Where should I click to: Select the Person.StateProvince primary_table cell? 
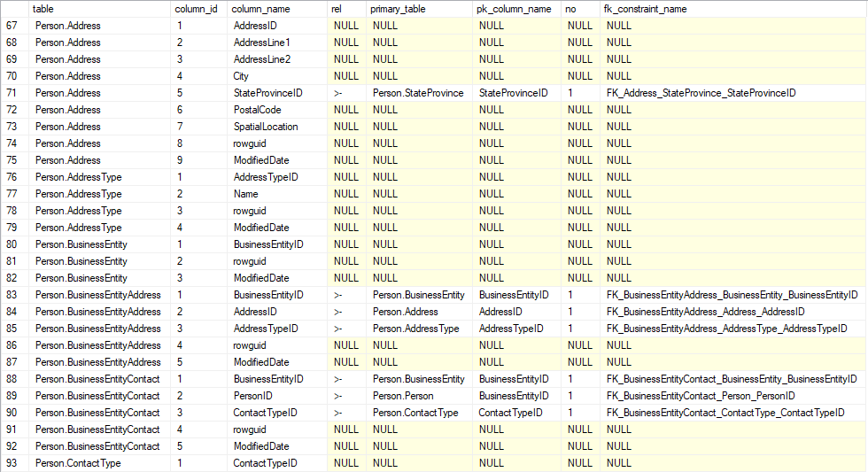coord(417,93)
